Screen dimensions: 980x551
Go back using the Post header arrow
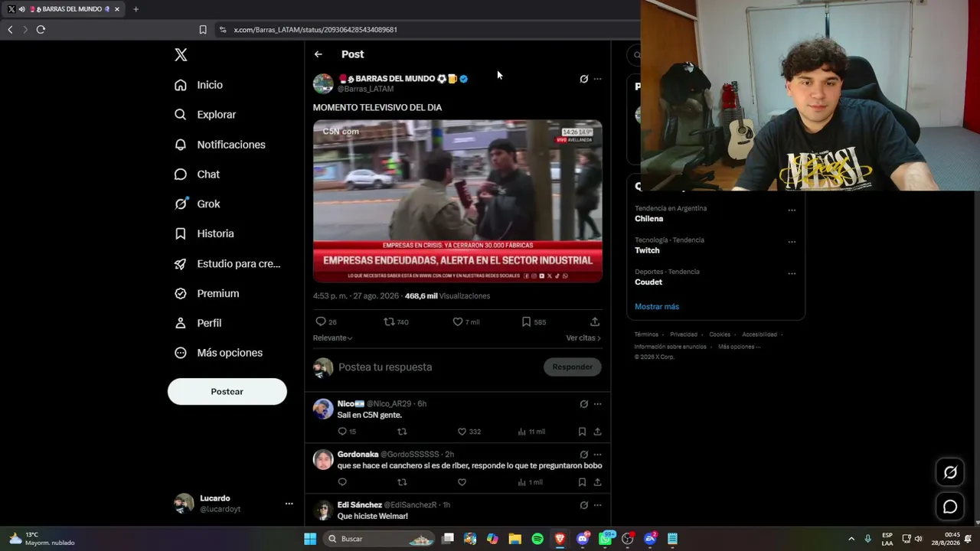(x=318, y=54)
